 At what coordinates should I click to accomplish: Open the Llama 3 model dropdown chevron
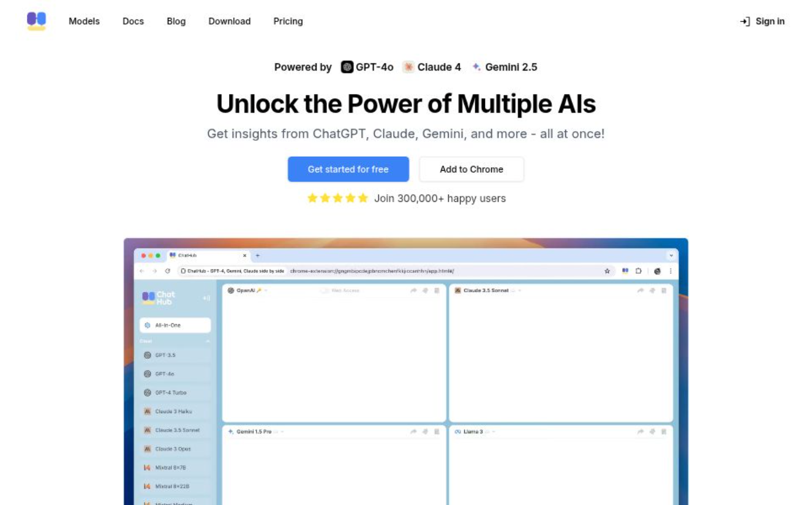[494, 432]
